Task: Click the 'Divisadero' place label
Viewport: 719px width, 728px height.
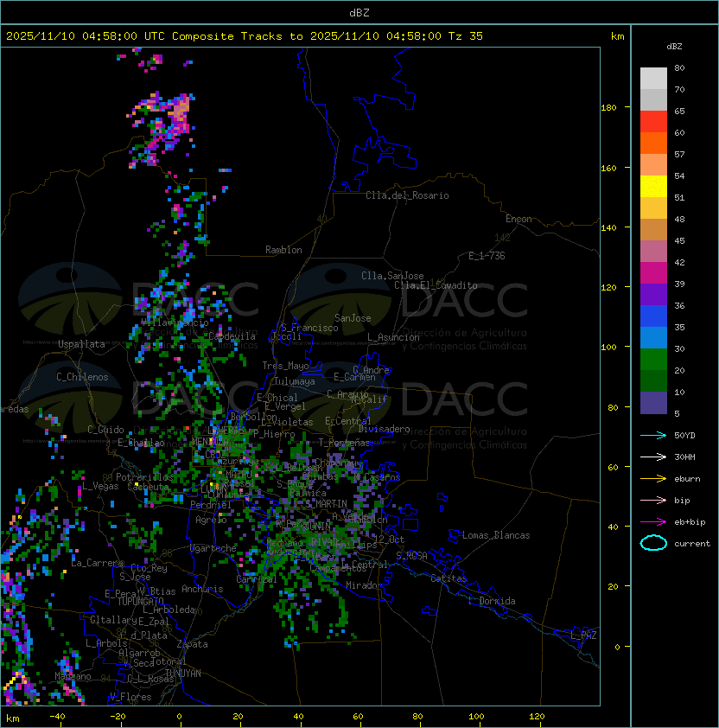Action: [x=385, y=429]
